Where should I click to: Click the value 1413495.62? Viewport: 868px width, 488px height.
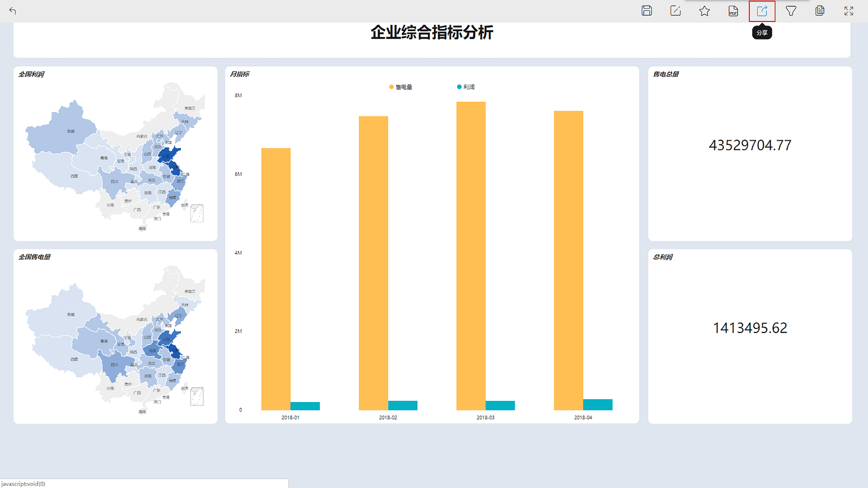pos(750,328)
